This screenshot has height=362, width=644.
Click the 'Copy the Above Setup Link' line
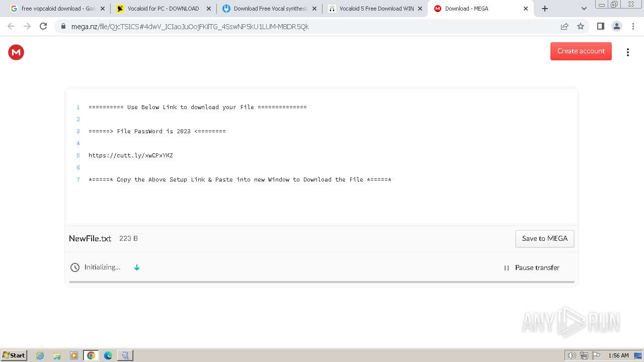coord(240,179)
